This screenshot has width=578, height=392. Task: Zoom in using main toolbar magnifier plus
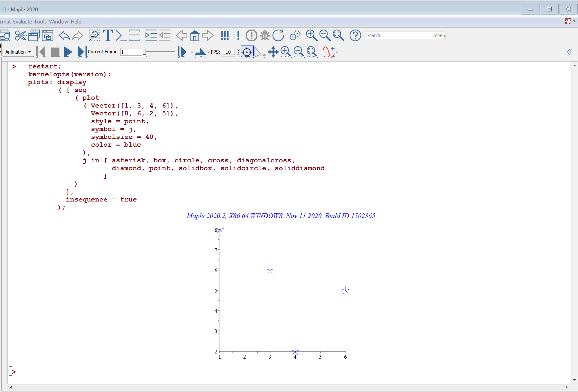pos(312,35)
